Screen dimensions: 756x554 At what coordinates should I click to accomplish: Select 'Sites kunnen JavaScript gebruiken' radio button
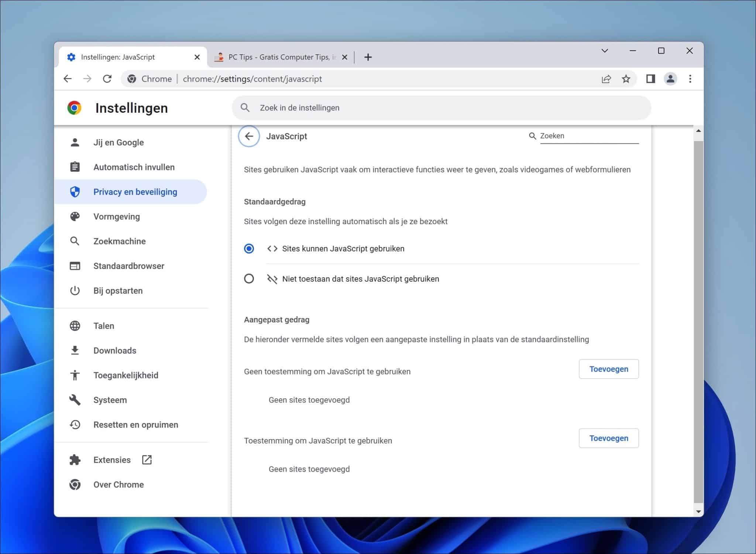(249, 249)
